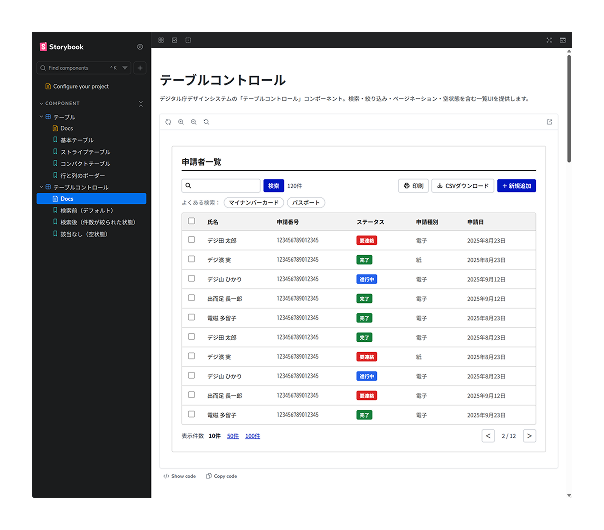Check the first デジ田 太郎 row checkbox
Screen dimensions: 604x530
pyautogui.click(x=191, y=240)
